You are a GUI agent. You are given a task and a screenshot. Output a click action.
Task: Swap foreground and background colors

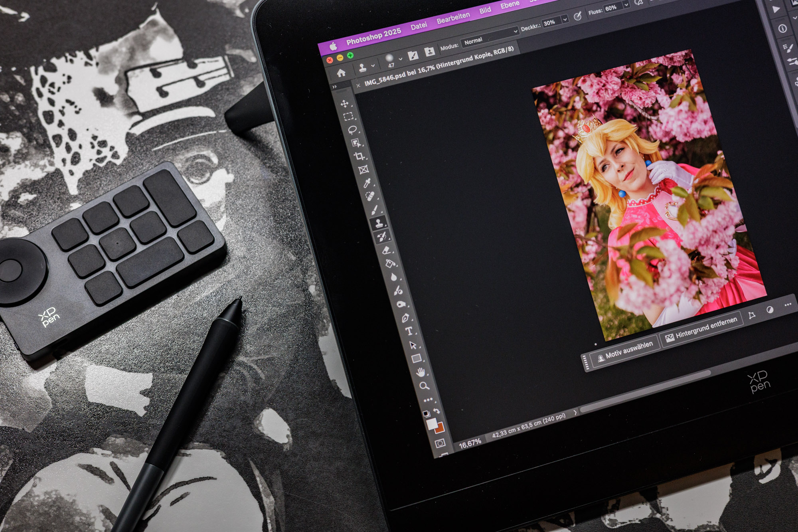[437, 410]
